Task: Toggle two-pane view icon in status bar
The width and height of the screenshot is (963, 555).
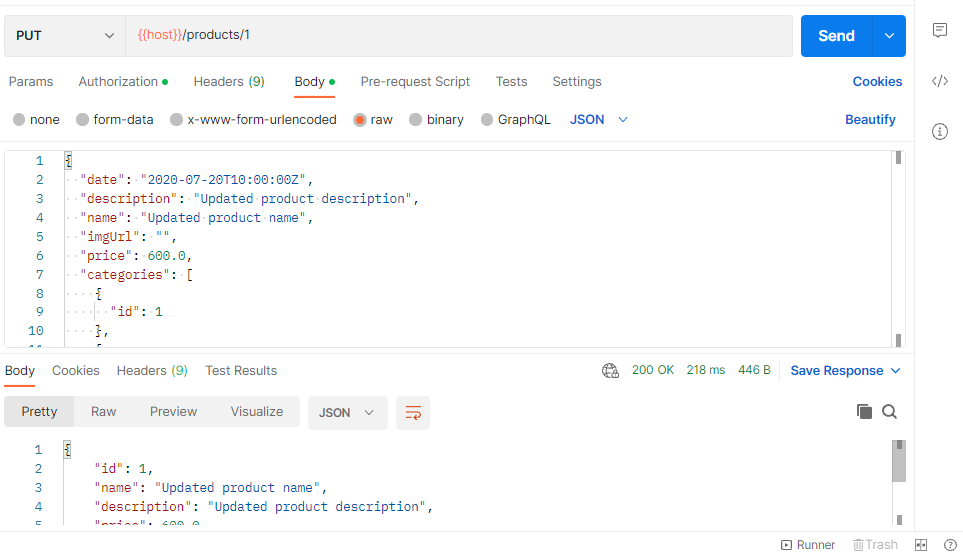Action: tap(921, 545)
